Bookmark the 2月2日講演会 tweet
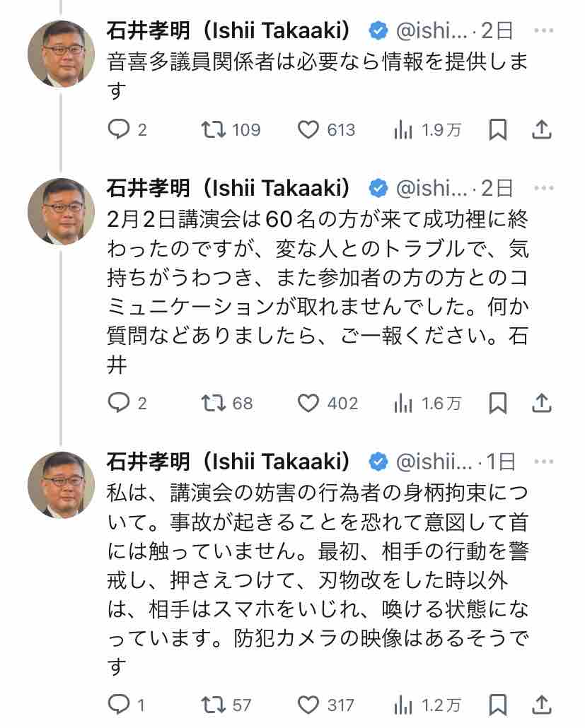 tap(498, 403)
